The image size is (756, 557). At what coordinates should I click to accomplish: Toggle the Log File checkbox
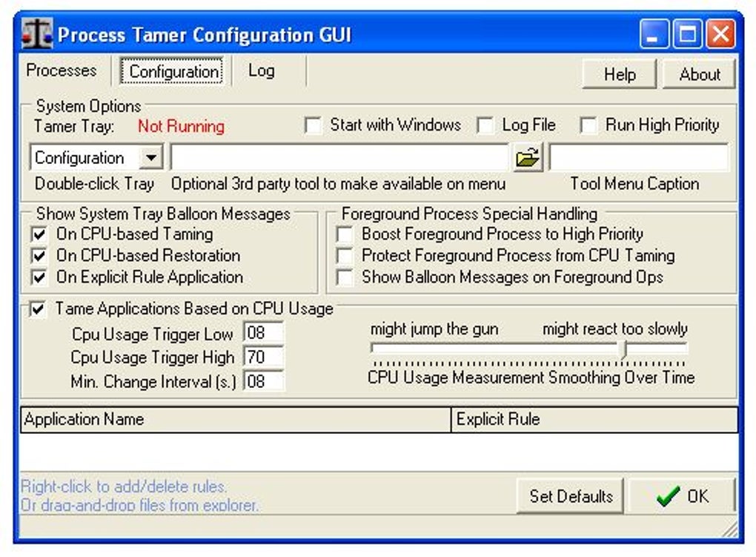pyautogui.click(x=485, y=126)
